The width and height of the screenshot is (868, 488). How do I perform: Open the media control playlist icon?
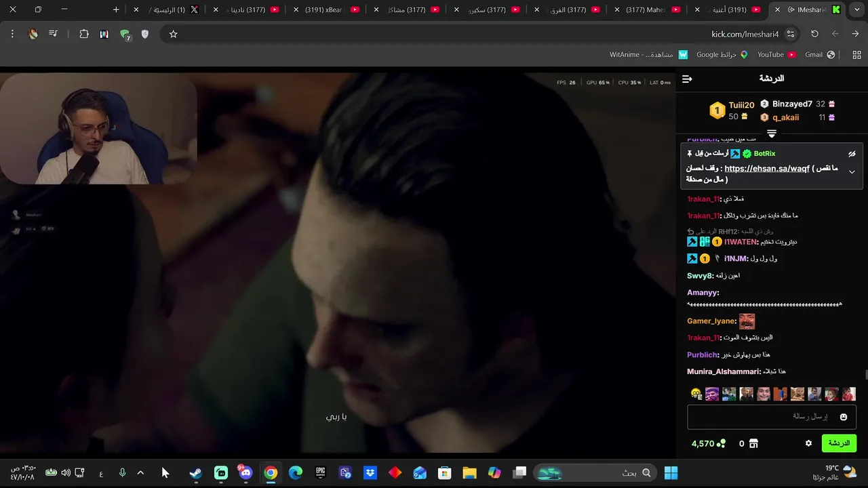point(54,34)
